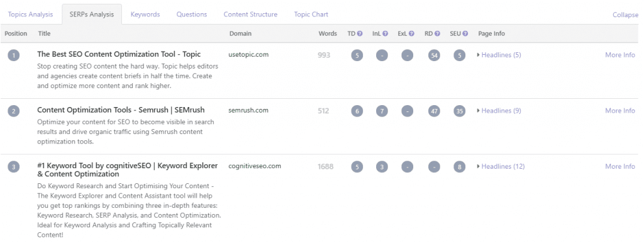The width and height of the screenshot is (644, 243).
Task: Expand Headlines (5) for usetopic.com
Action: 499,55
